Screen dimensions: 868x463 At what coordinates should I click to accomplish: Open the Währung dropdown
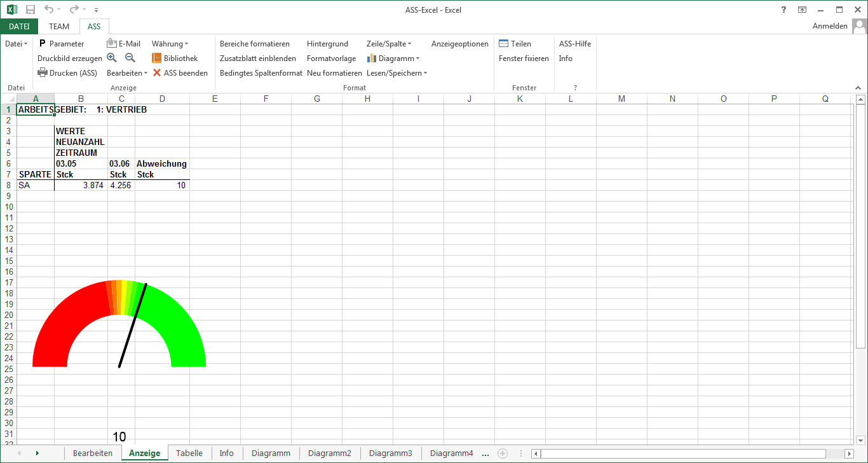(170, 44)
